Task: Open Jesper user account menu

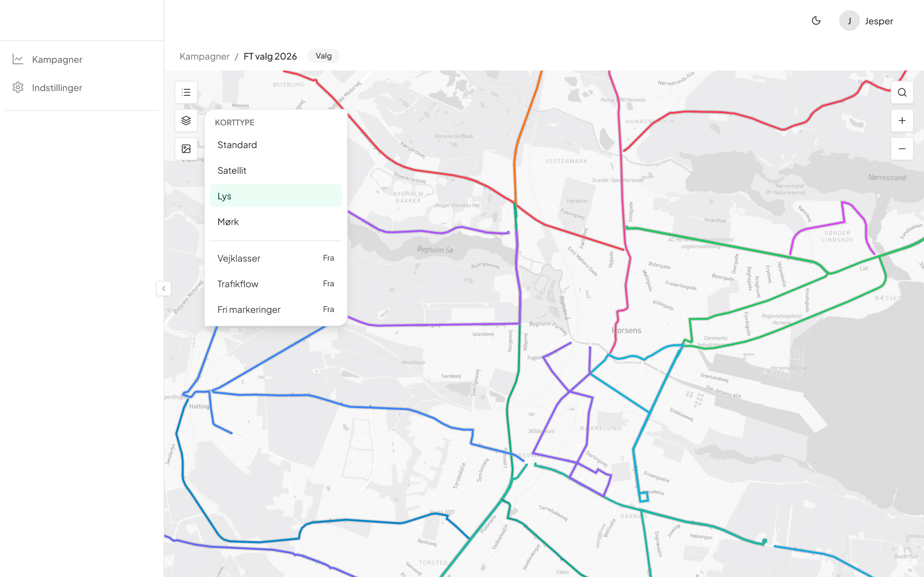Action: click(867, 21)
